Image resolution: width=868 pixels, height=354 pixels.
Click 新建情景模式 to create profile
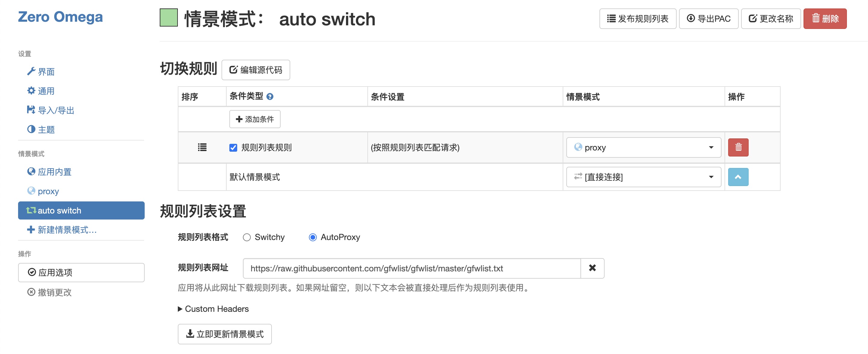pyautogui.click(x=67, y=230)
